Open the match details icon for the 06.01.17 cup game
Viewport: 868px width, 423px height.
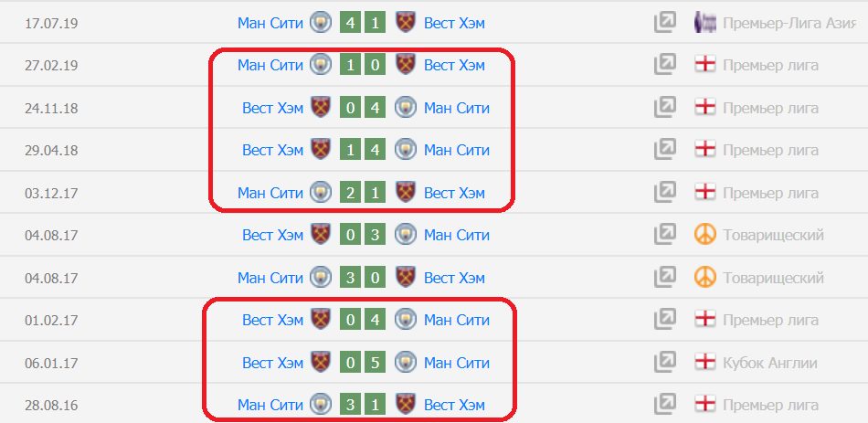click(x=664, y=363)
